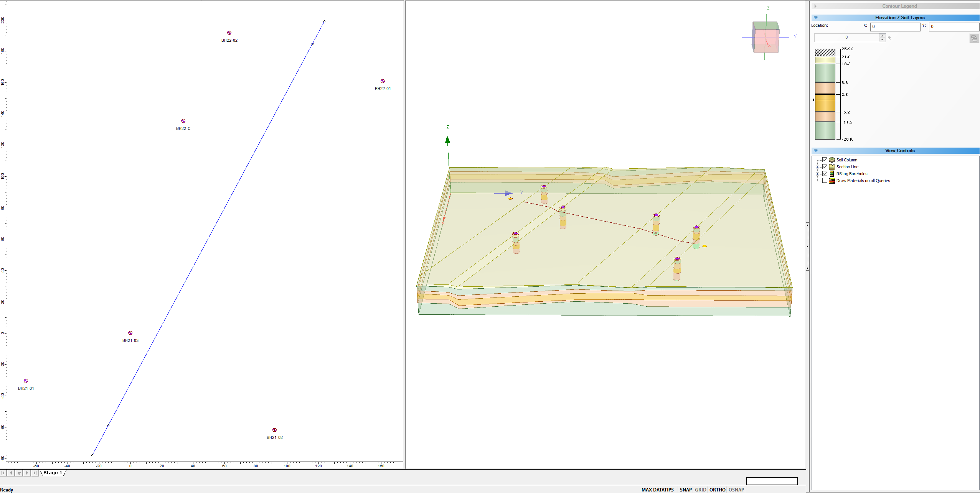This screenshot has width=980, height=493.
Task: Toggle ORTHO mode in status bar
Action: 717,490
